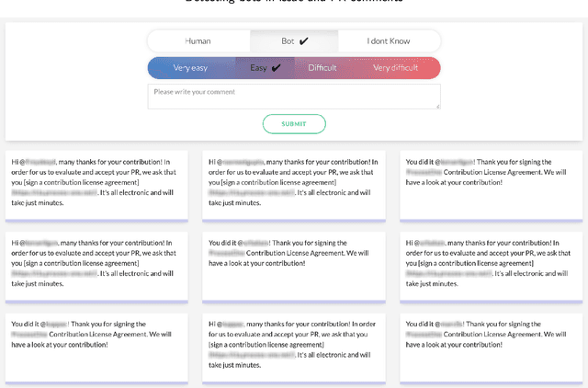The width and height of the screenshot is (588, 388).
Task: Open the top-left 'many thanks' comment card
Action: click(96, 186)
